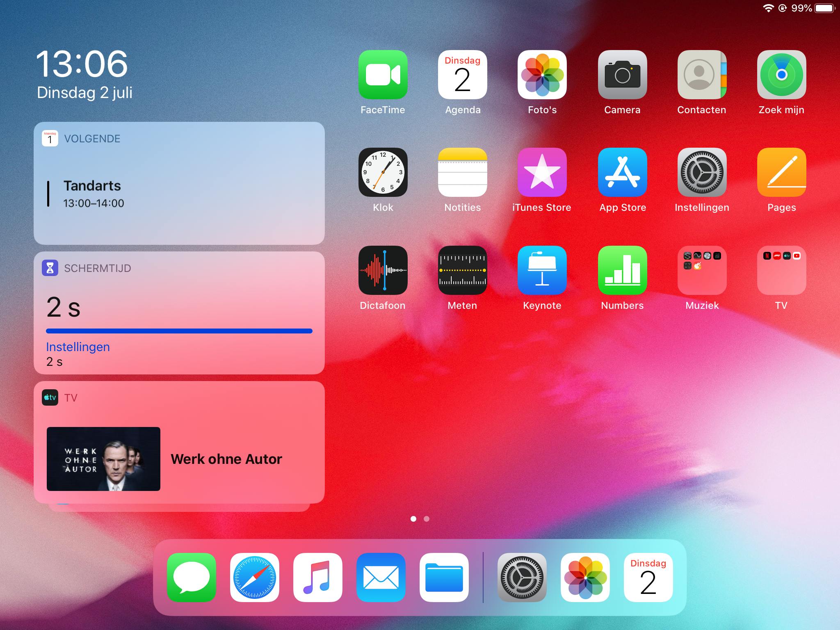Tap the Instellingen link in Schermtijd widget
The height and width of the screenshot is (630, 840).
pos(78,347)
